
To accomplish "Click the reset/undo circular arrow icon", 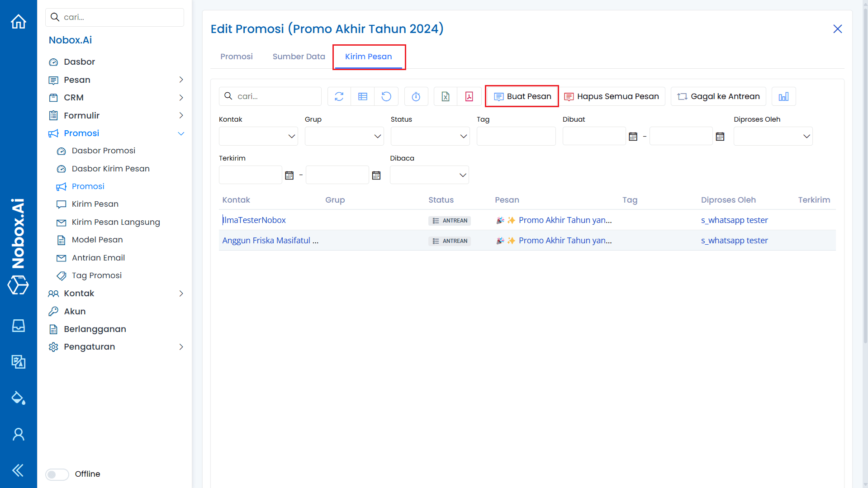I will click(x=386, y=96).
